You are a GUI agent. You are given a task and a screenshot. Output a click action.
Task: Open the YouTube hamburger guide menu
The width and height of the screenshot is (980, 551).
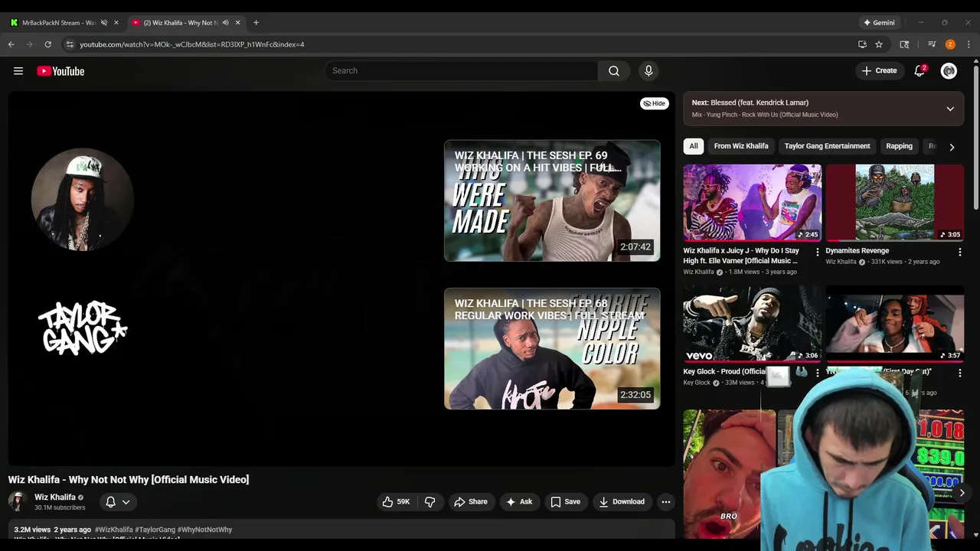[18, 71]
